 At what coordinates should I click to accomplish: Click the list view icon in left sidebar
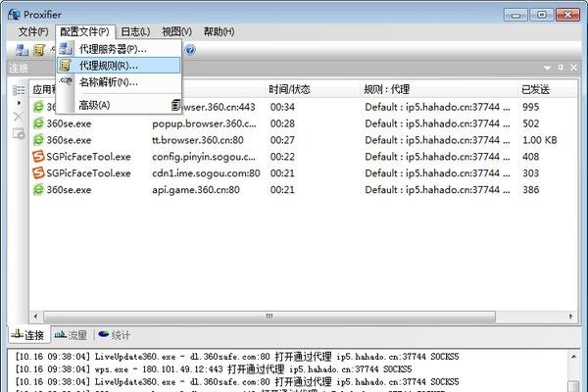tap(18, 90)
